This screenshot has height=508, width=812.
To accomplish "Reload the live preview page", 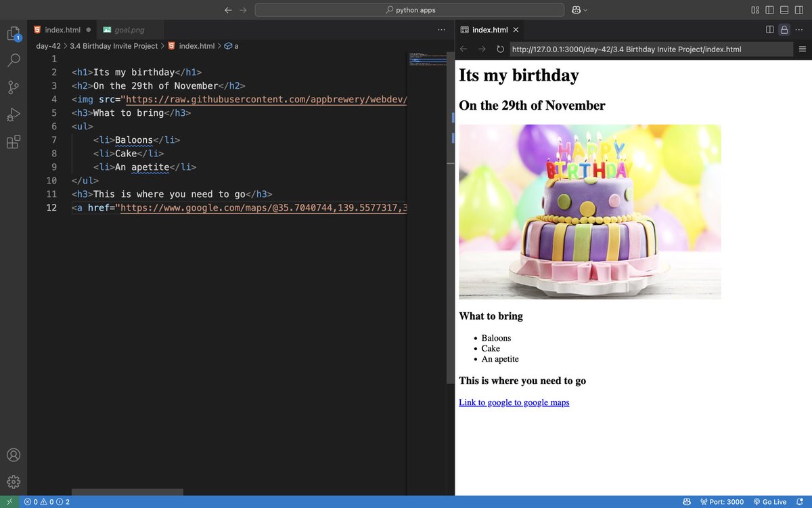I will (x=500, y=49).
